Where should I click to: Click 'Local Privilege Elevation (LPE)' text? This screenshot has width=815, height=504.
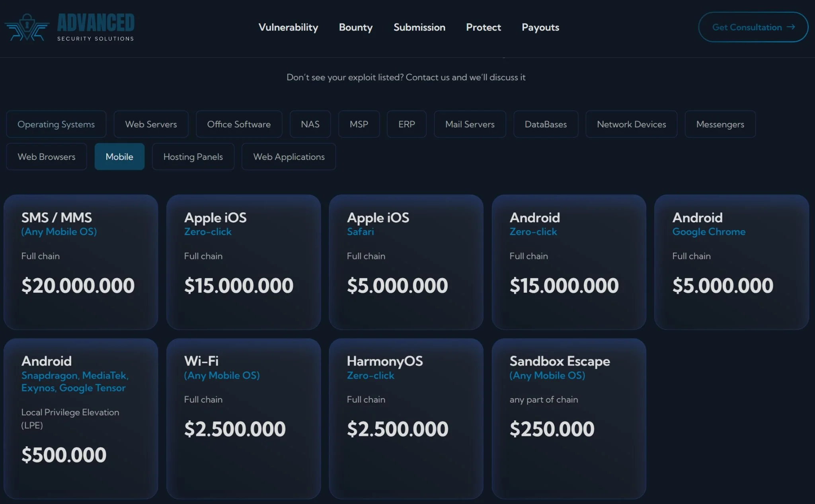click(70, 418)
